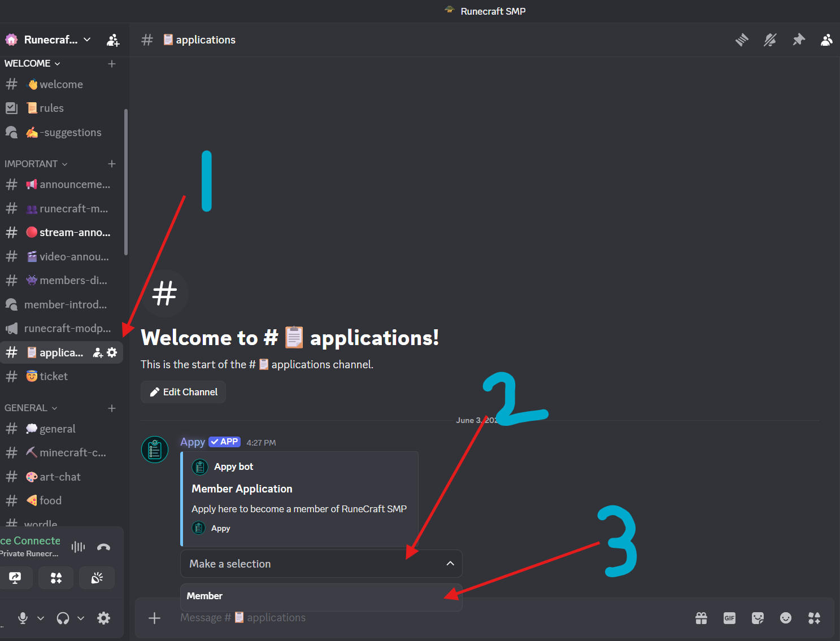Click Member Application embed title
The width and height of the screenshot is (840, 641).
click(x=242, y=489)
